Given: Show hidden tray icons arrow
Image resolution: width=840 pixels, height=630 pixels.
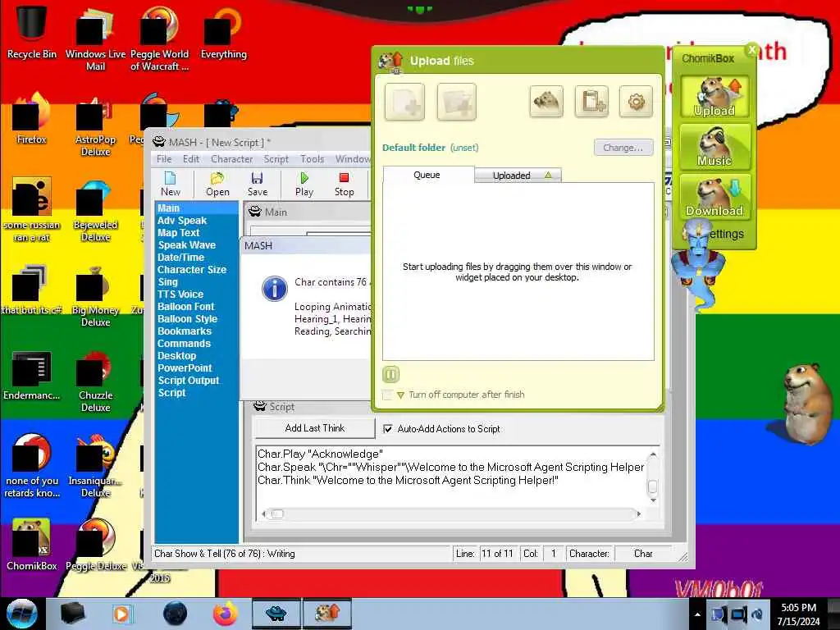Looking at the screenshot, I should (697, 614).
